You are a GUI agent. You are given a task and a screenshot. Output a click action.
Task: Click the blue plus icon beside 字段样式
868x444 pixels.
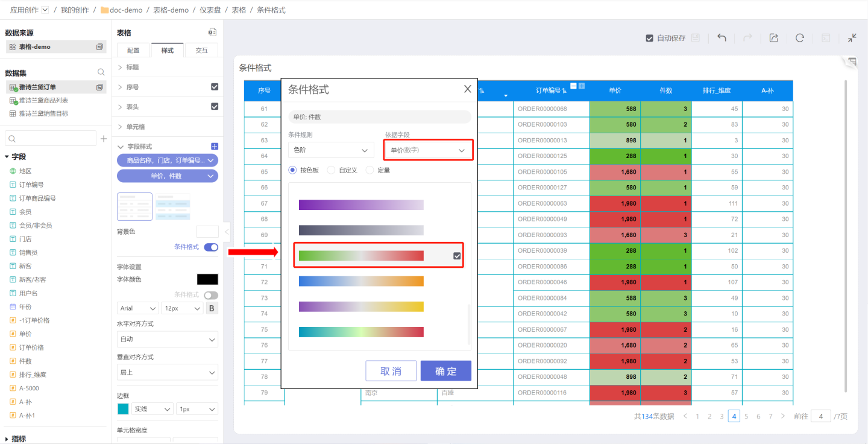tap(214, 147)
